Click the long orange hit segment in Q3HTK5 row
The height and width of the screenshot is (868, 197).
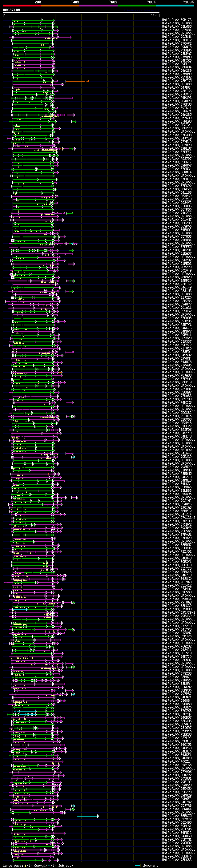pos(78,81)
